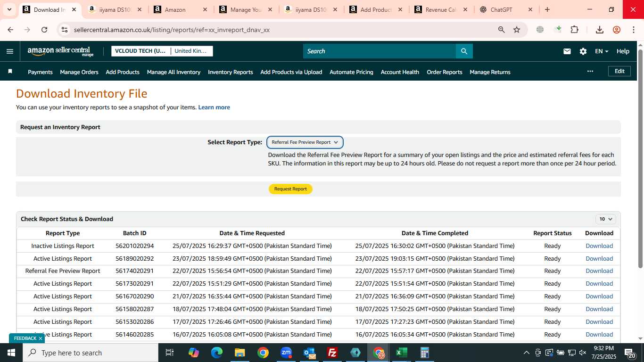
Task: Open the Select Report Type dropdown
Action: (305, 142)
